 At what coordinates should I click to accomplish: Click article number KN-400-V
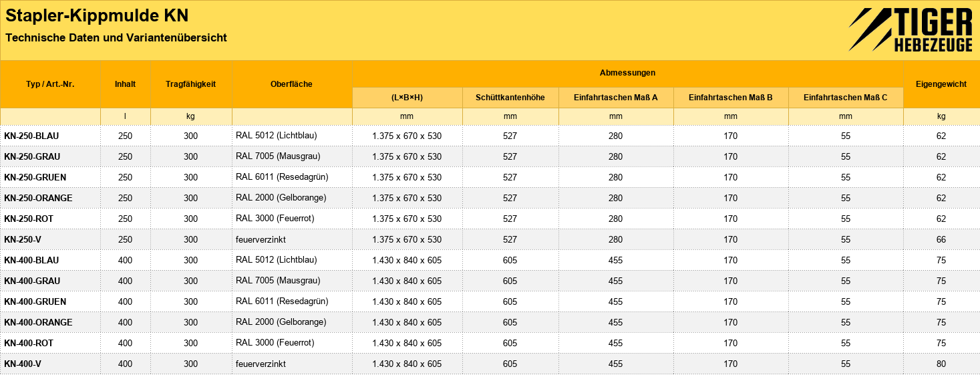(x=23, y=364)
